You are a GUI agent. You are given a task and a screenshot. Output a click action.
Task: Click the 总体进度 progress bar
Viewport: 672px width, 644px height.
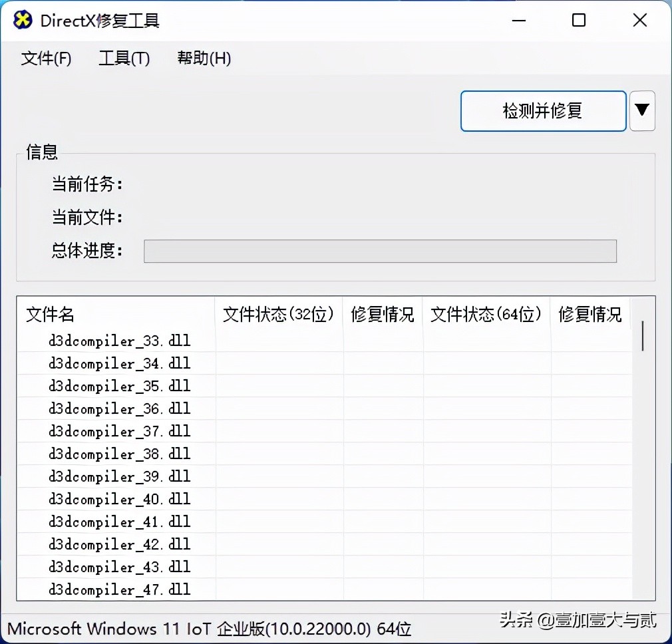point(379,251)
